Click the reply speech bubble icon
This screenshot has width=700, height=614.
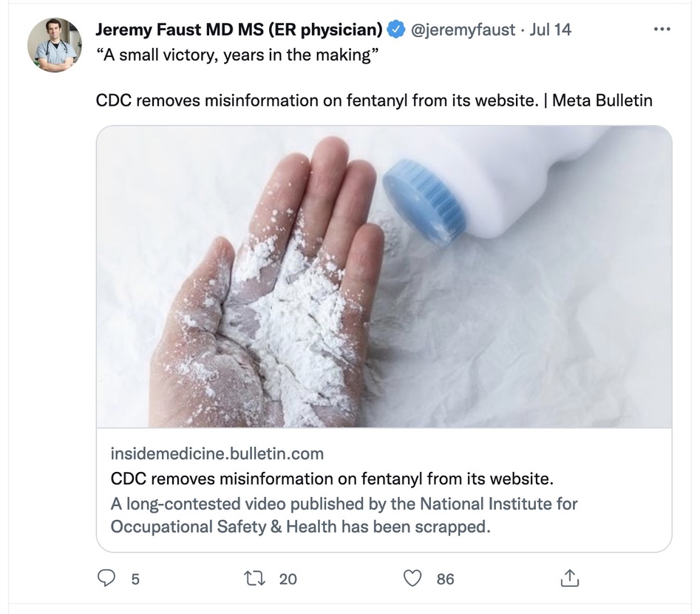(x=107, y=578)
